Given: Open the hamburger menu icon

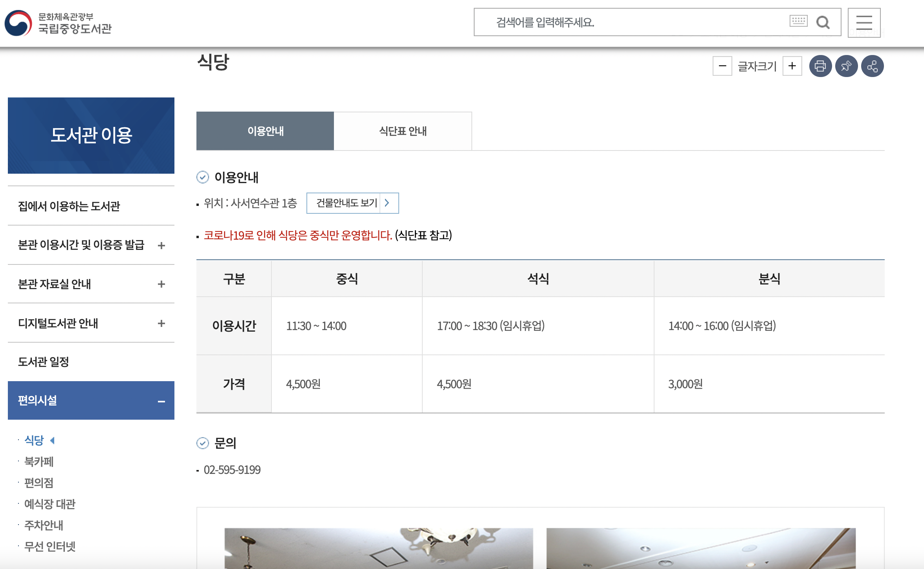Looking at the screenshot, I should 864,23.
